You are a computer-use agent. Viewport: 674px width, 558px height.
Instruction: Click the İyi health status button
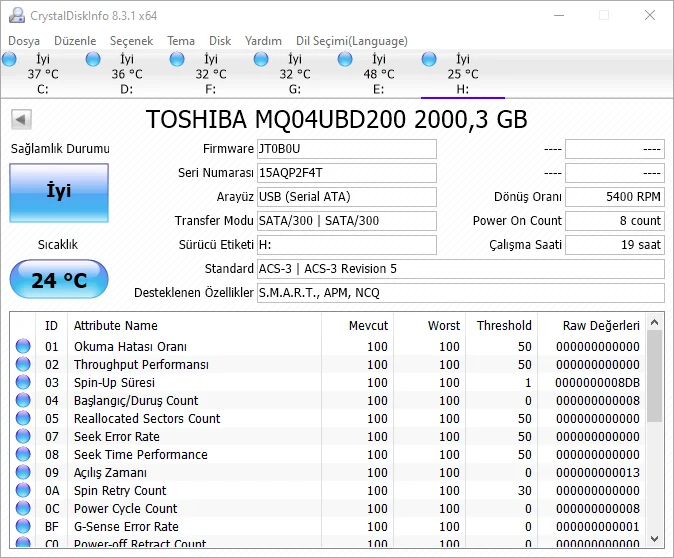[x=59, y=192]
